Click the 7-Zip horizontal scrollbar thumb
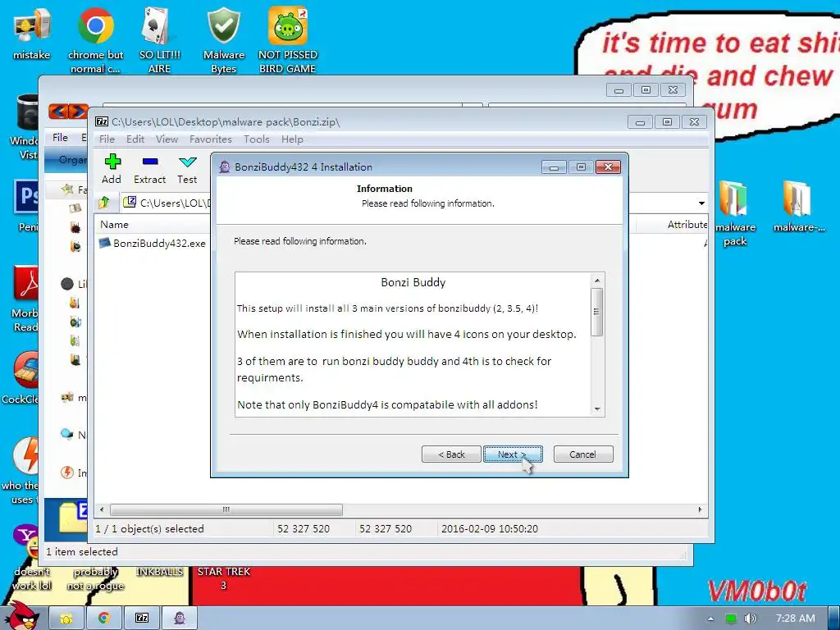 226,509
